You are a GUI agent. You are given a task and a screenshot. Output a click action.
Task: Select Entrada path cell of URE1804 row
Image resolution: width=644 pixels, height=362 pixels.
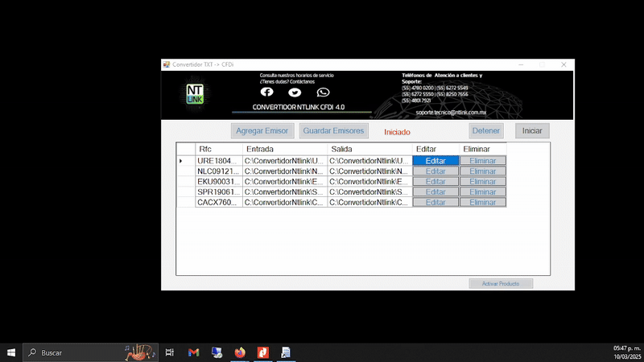tap(285, 161)
